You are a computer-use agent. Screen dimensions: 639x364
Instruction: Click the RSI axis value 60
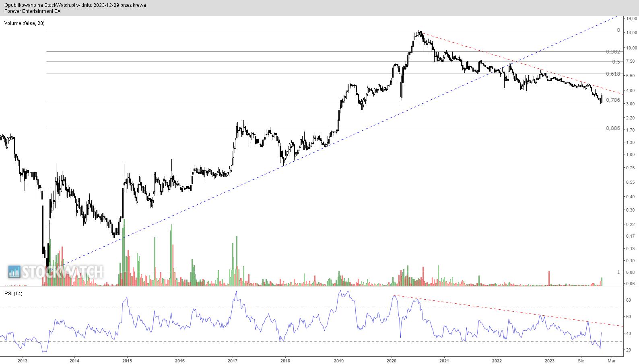(629, 317)
